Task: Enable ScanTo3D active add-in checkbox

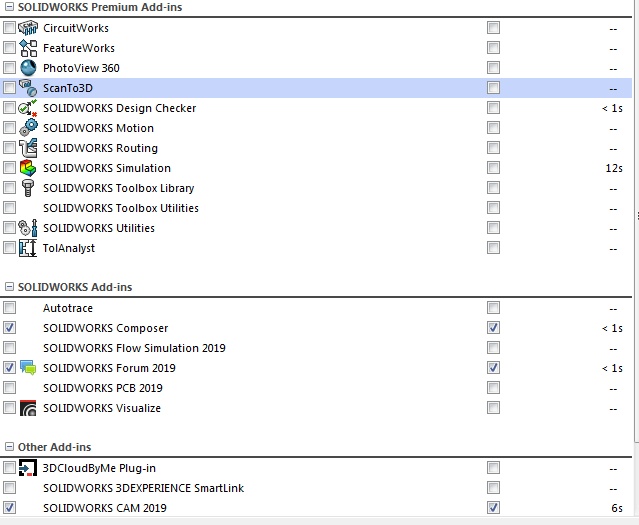Action: pyautogui.click(x=9, y=88)
